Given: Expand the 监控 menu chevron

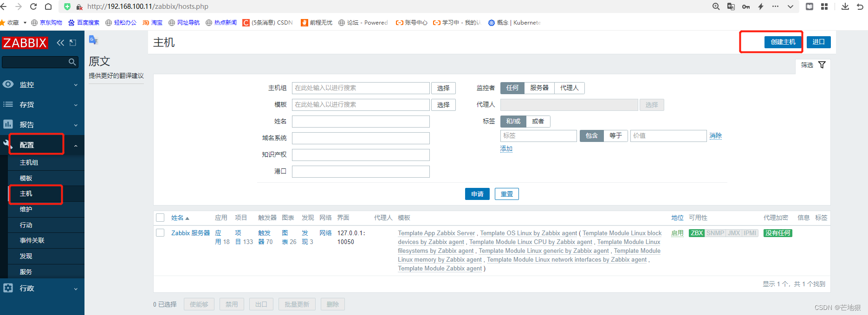Looking at the screenshot, I should click(x=76, y=85).
